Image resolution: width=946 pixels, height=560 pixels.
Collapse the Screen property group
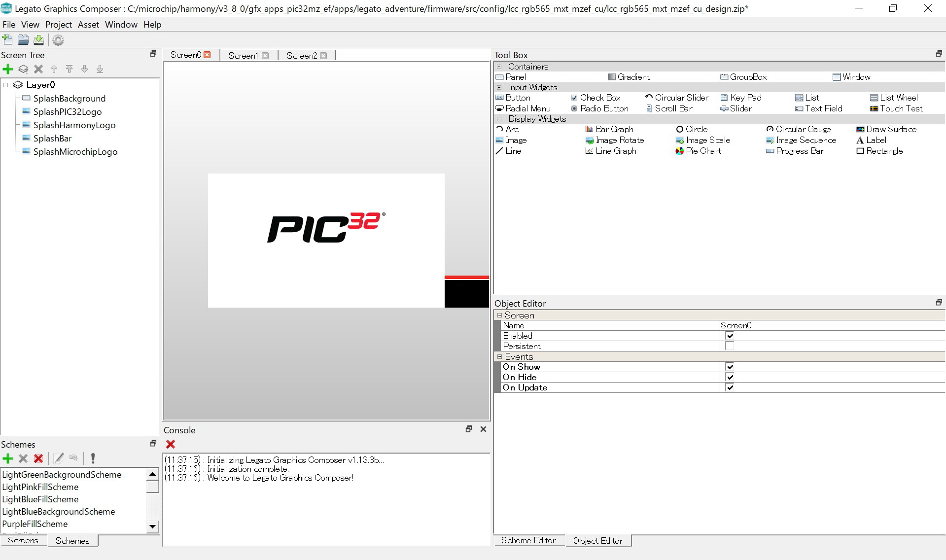tap(499, 315)
